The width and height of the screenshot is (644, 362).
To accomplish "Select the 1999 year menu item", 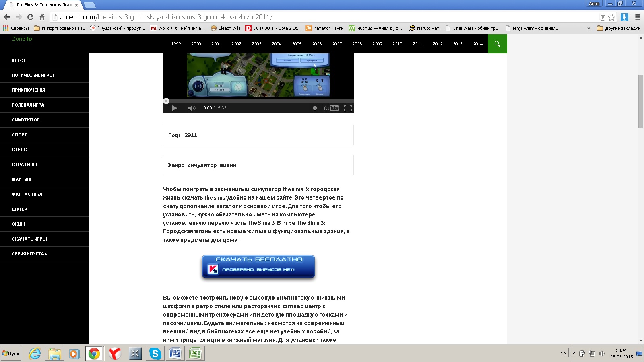I will click(176, 44).
